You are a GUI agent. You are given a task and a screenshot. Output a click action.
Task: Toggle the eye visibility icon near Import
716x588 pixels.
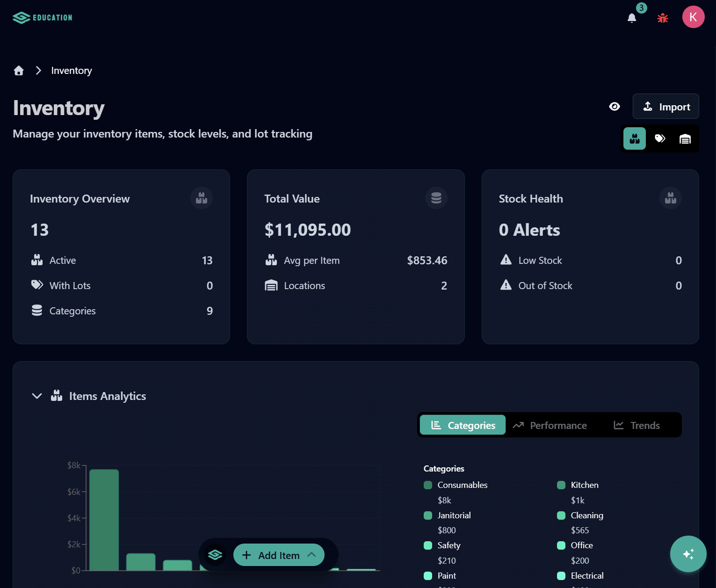(x=615, y=107)
